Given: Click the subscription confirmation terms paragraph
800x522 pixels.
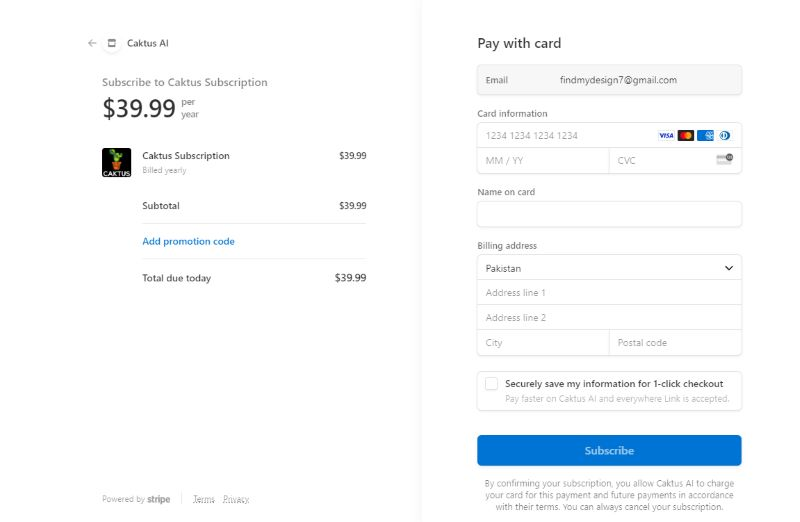Looking at the screenshot, I should [x=609, y=495].
